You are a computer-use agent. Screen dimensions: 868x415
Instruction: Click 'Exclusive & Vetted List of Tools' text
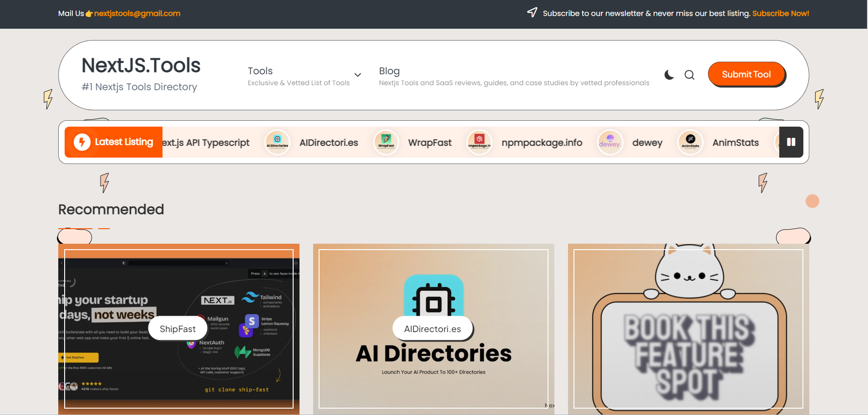tap(299, 83)
